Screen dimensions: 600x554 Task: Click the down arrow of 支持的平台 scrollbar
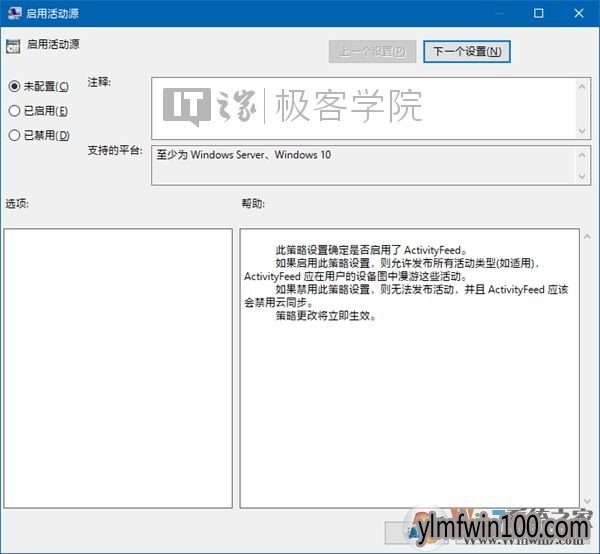(582, 176)
